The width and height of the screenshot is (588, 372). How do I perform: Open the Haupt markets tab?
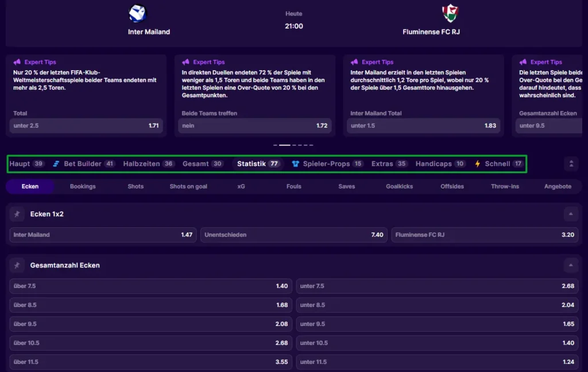(x=26, y=164)
